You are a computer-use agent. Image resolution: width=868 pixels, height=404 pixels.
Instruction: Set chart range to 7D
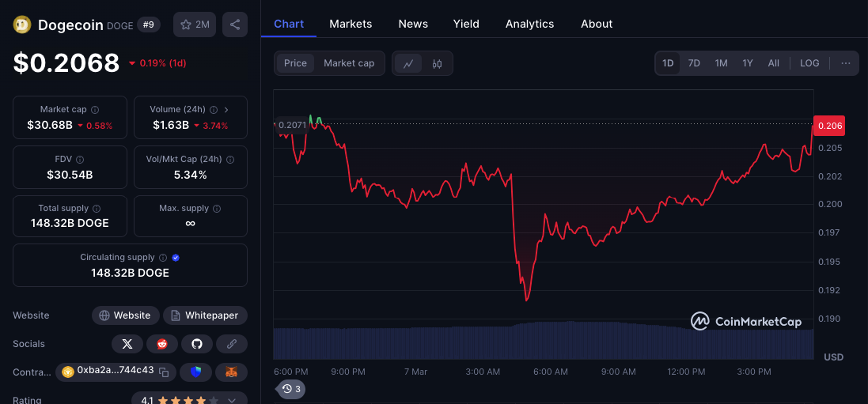point(694,63)
